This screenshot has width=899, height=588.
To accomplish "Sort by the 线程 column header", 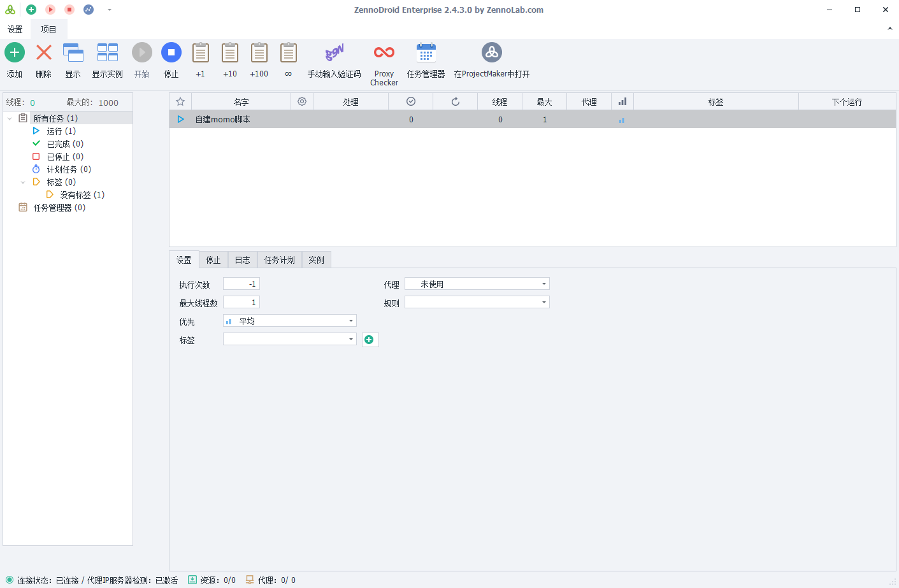I will [500, 102].
